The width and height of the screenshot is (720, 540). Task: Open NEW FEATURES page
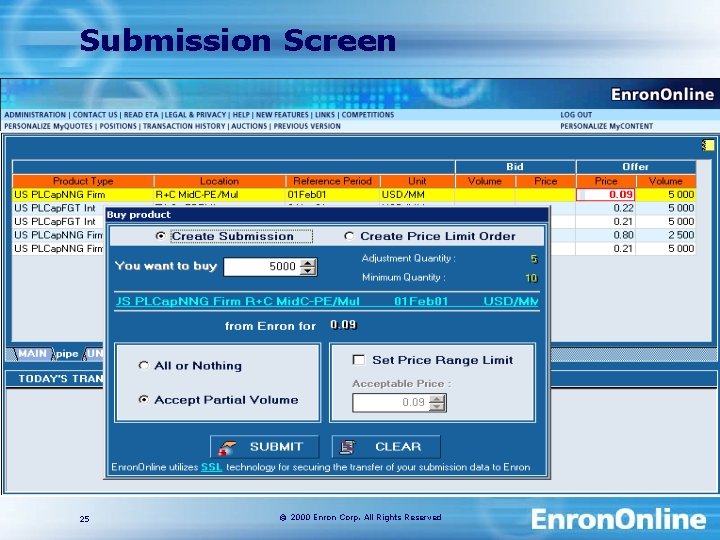tap(282, 115)
